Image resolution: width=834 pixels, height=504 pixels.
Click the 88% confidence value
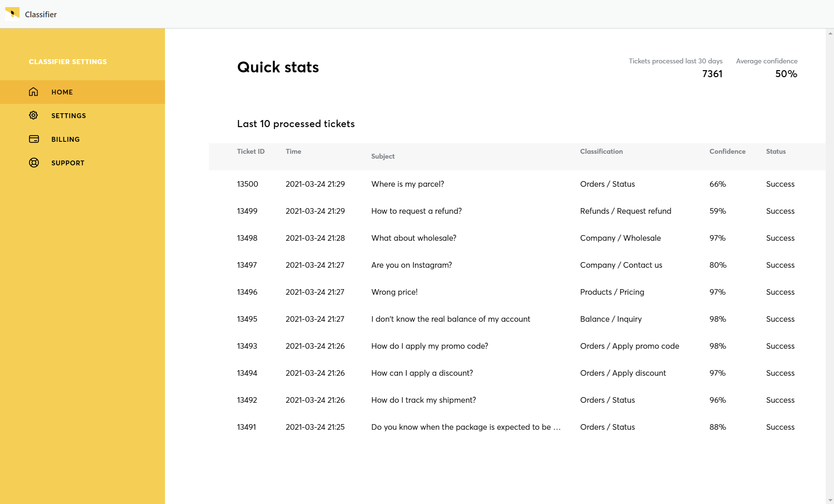(718, 427)
